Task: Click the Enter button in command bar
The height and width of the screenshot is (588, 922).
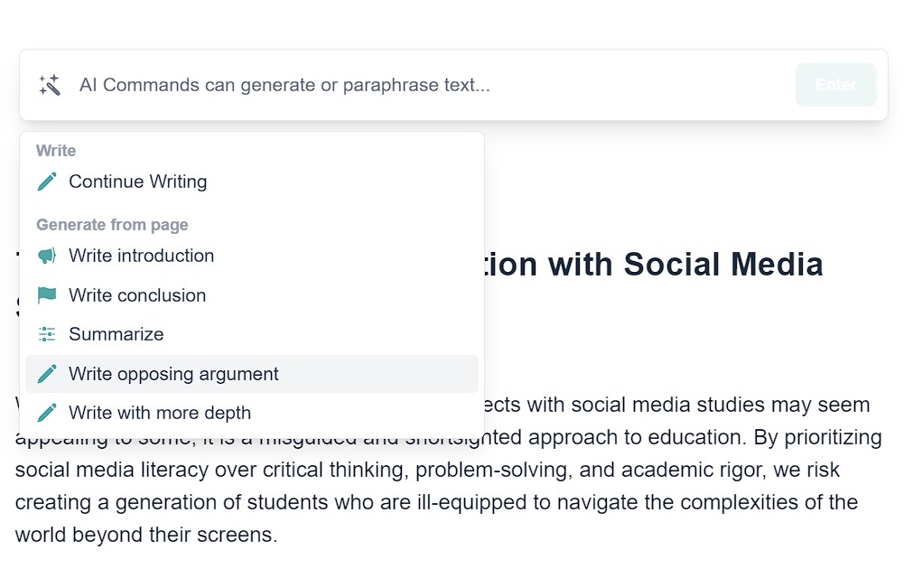Action: click(x=835, y=85)
